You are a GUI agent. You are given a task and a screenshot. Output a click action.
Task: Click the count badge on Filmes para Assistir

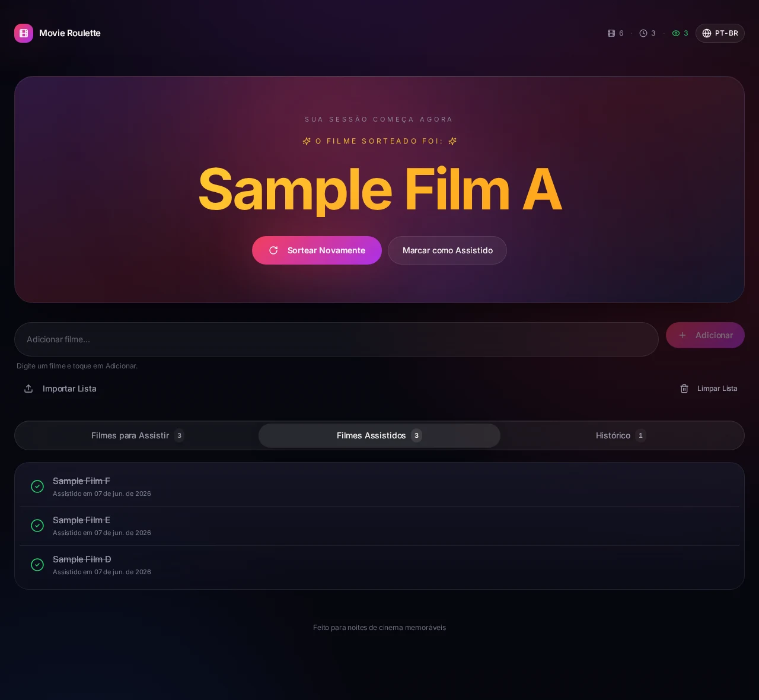click(179, 435)
